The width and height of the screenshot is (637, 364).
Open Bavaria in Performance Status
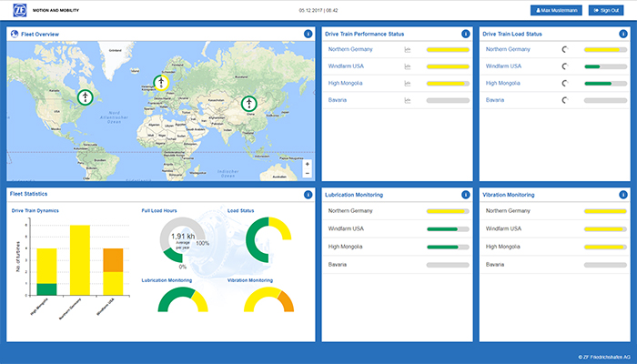[338, 100]
